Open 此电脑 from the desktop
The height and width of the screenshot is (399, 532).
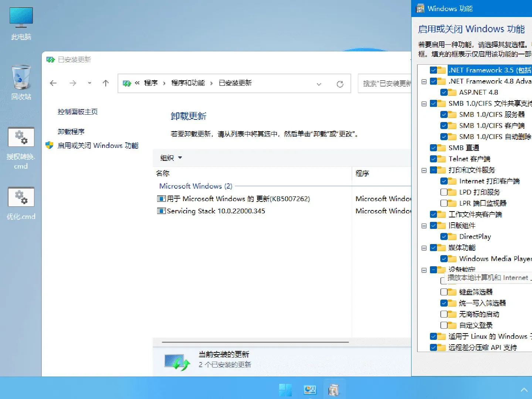(x=20, y=22)
